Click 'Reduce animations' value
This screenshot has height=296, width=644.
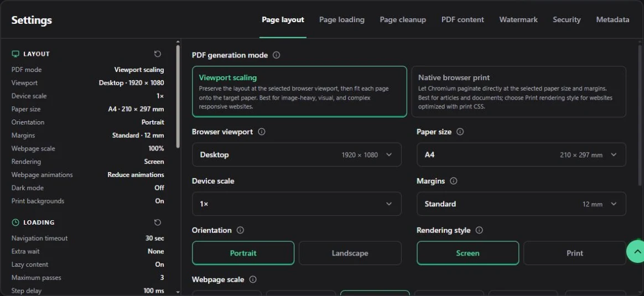(x=136, y=175)
